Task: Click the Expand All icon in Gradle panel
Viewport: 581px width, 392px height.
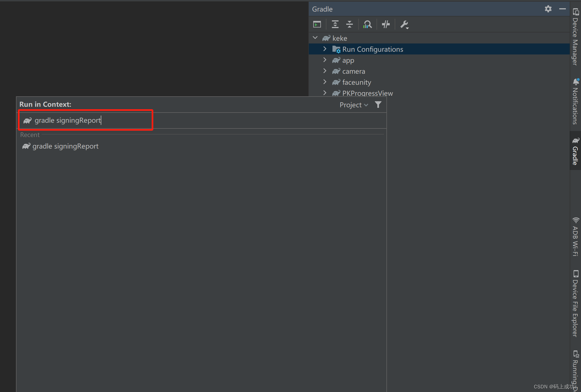Action: click(x=335, y=24)
